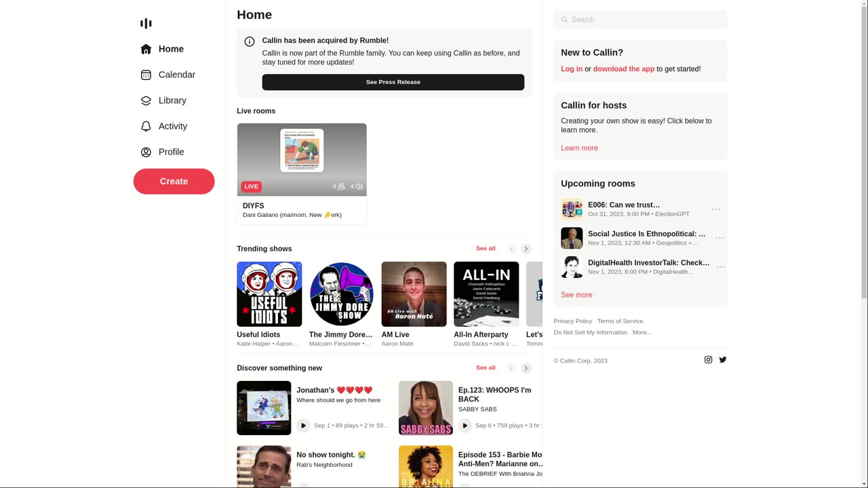Open Social Justice Is Ethnopolitical room
This screenshot has height=488, width=868.
[x=647, y=234]
